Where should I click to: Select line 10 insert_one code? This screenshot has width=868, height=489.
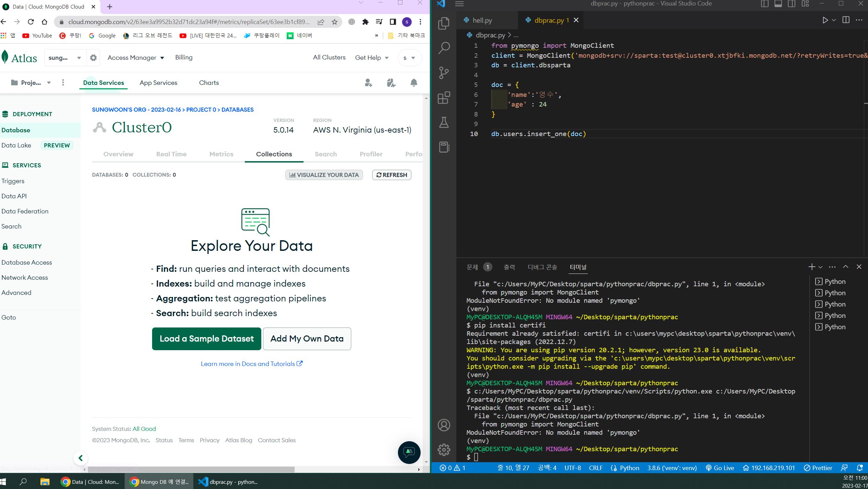click(538, 134)
